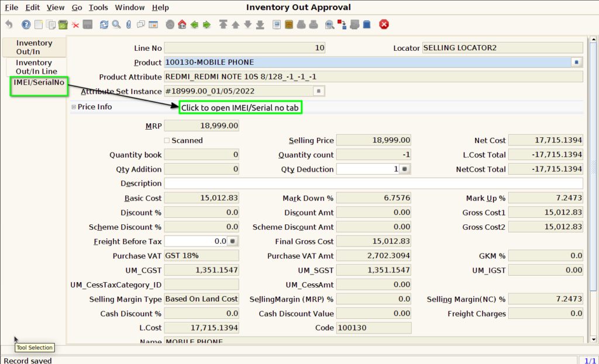Open the Edit menu
Viewport: 599px width, 364px height.
click(33, 7)
